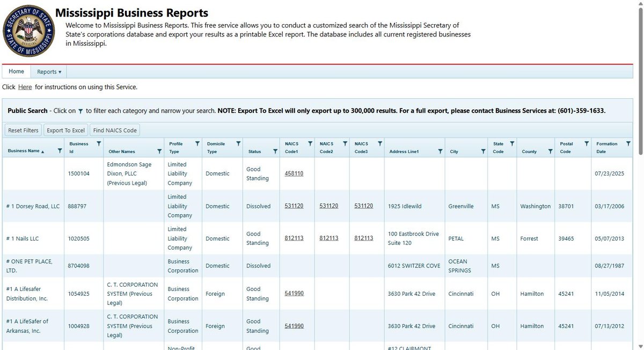Open NAICS Code2 812113 for # 1 Nails LLC
This screenshot has height=350, width=644.
(x=329, y=238)
